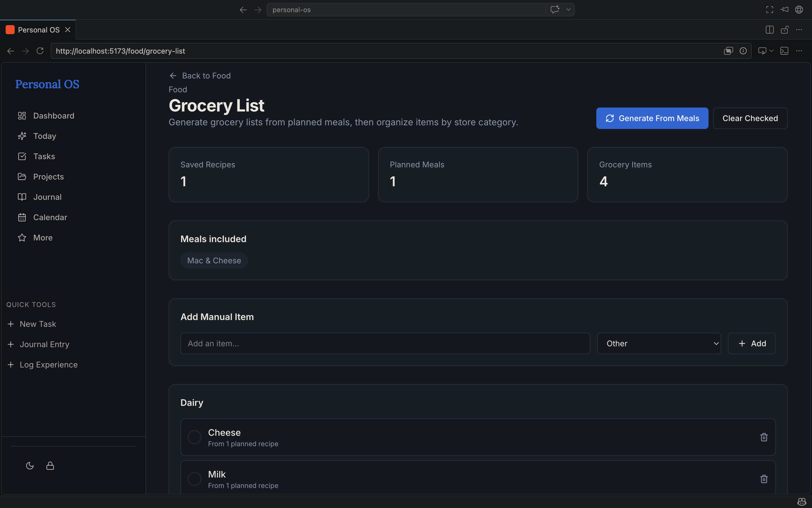Image resolution: width=812 pixels, height=508 pixels.
Task: Toggle dark mode with the moon icon
Action: [30, 466]
